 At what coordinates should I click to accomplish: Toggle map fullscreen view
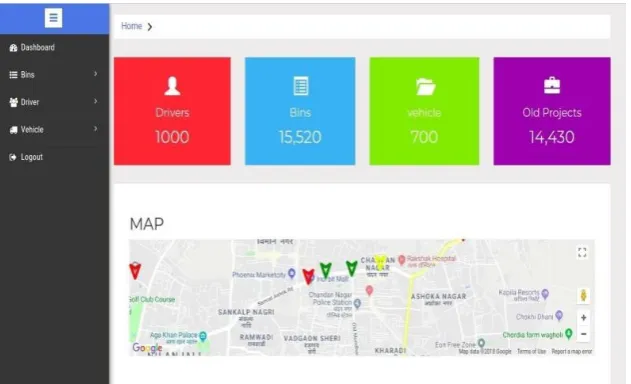tap(582, 252)
